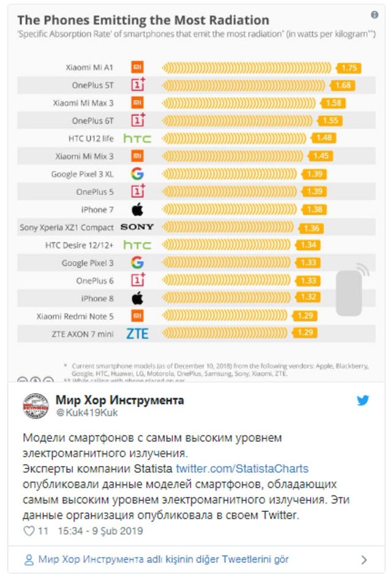Click the info icon at chart corner
This screenshot has width=392, height=580.
coord(375,15)
